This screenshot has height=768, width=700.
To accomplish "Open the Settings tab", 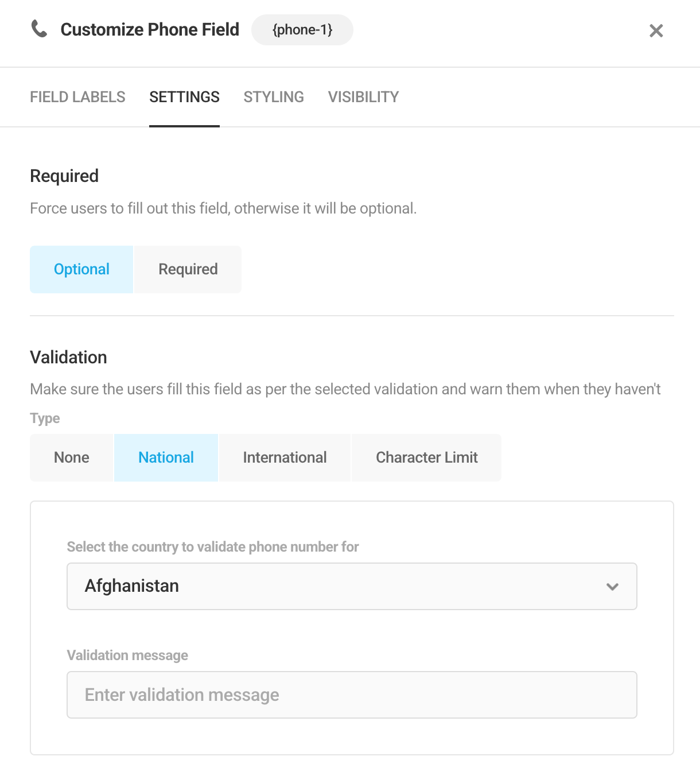I will (184, 97).
